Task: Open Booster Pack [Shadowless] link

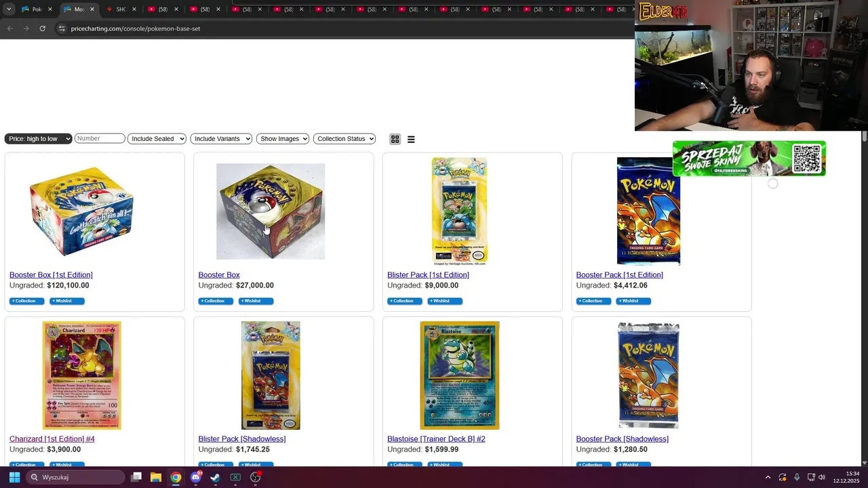Action: click(x=622, y=439)
